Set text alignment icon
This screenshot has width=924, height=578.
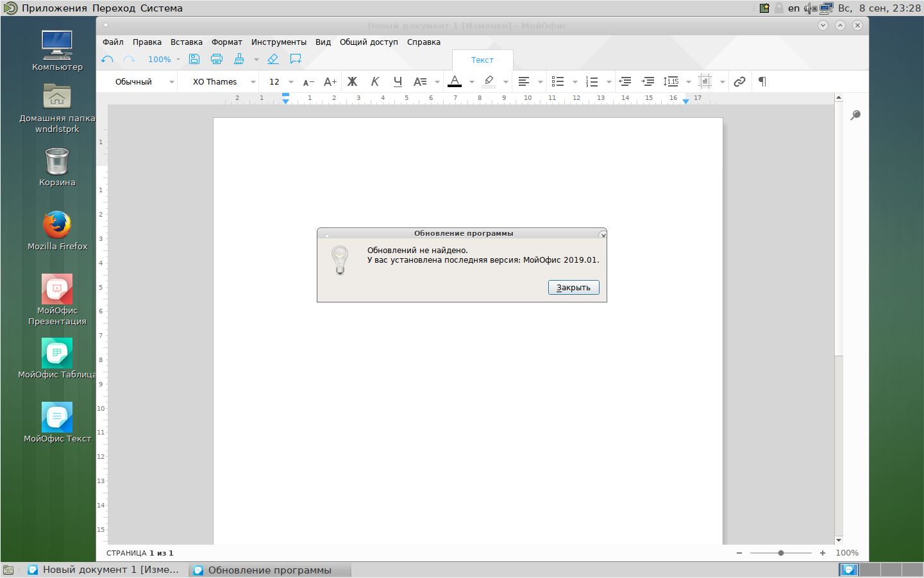[524, 81]
